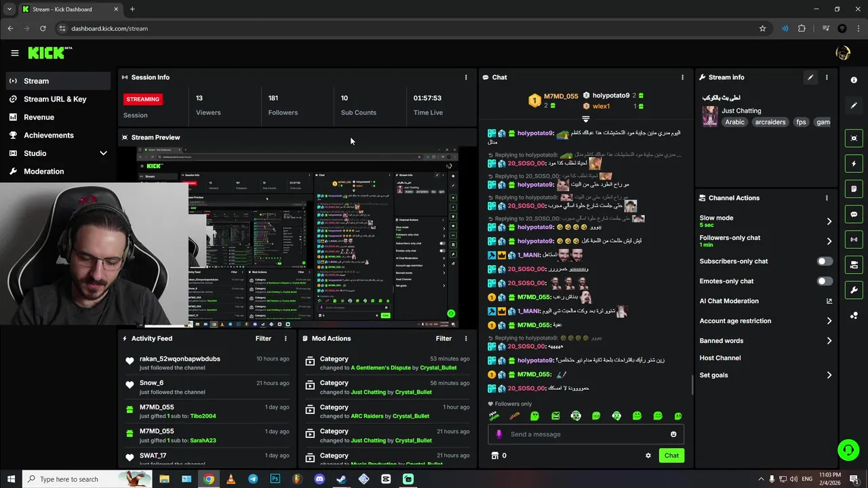Open Chat panel three-dot menu
This screenshot has width=868, height=488.
tap(683, 77)
